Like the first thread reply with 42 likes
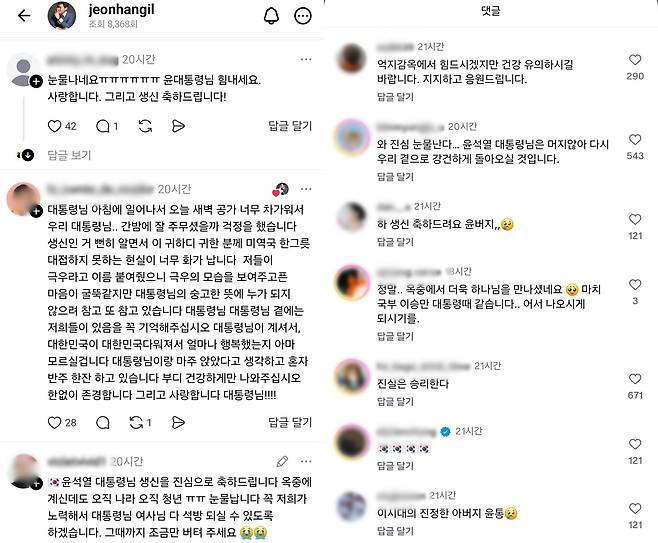Image resolution: width=658 pixels, height=543 pixels. click(55, 126)
